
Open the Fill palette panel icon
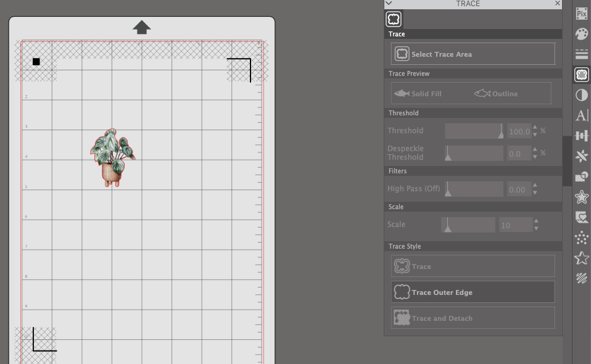582,34
